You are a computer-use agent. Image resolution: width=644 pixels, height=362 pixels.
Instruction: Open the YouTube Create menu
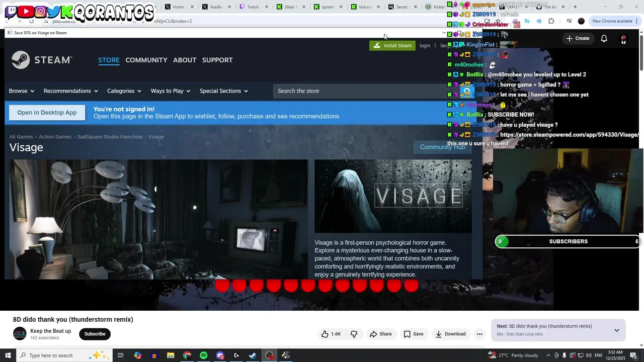coord(578,38)
